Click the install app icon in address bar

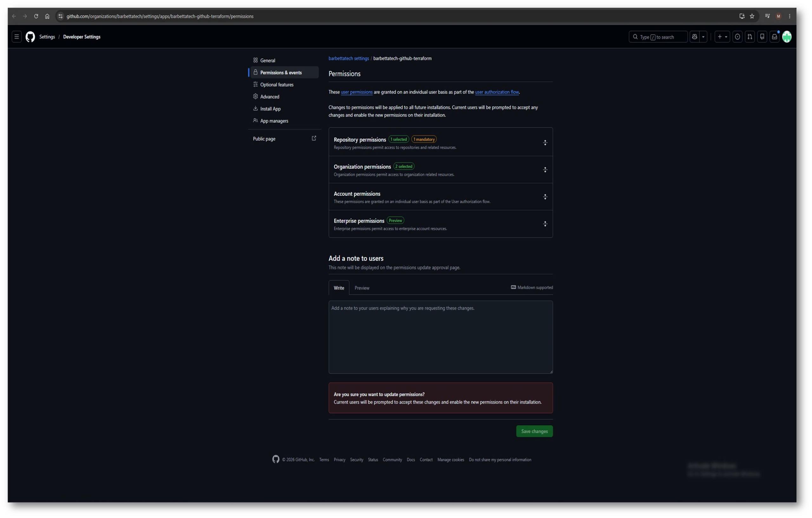tap(742, 16)
